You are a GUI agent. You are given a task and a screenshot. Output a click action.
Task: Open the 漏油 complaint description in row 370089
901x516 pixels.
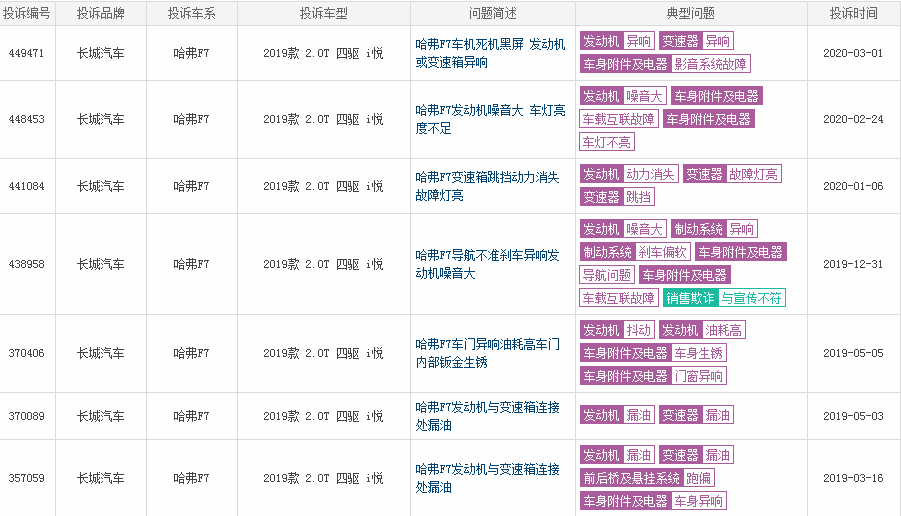(x=487, y=416)
